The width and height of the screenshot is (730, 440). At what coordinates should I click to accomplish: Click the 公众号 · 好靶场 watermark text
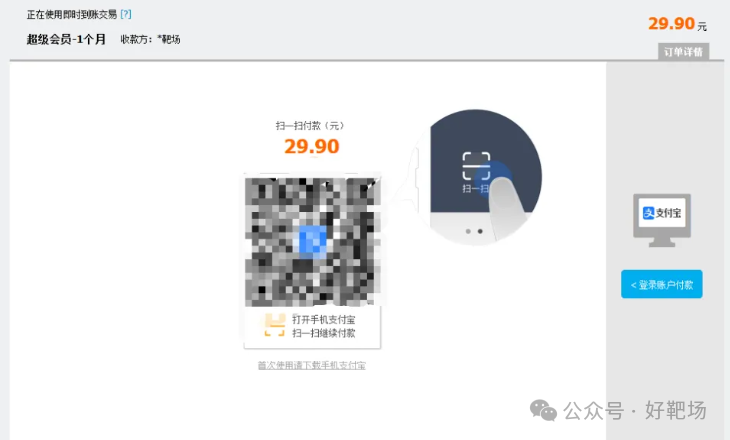635,411
